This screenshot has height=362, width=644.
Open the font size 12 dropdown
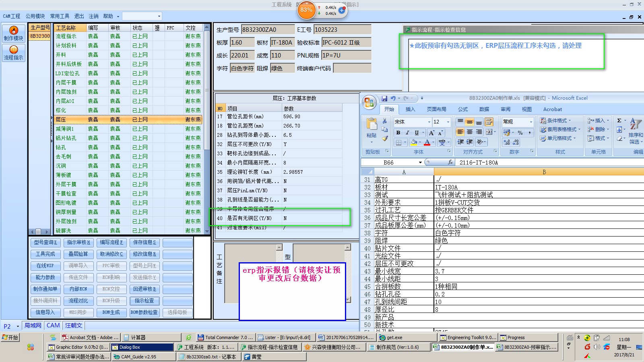(x=448, y=122)
